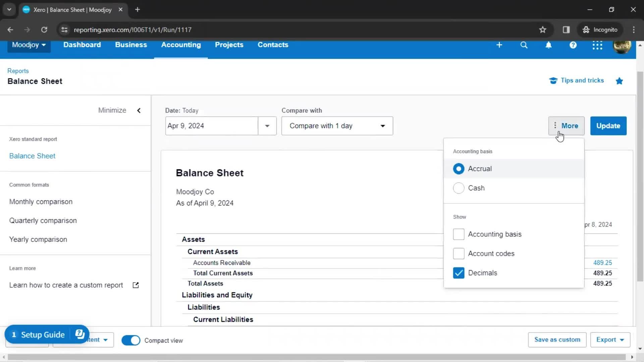The width and height of the screenshot is (644, 362).
Task: Click the 489.25 Accounts Receivable amount link
Action: (x=602, y=263)
